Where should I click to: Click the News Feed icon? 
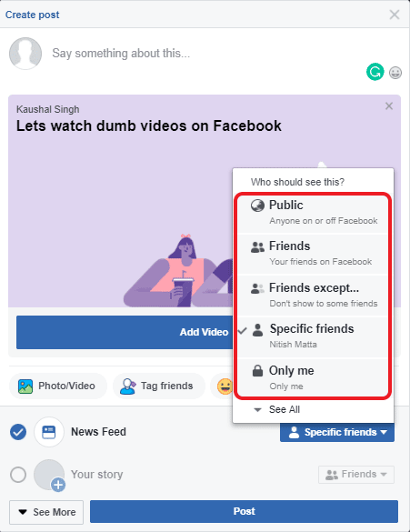click(x=49, y=432)
